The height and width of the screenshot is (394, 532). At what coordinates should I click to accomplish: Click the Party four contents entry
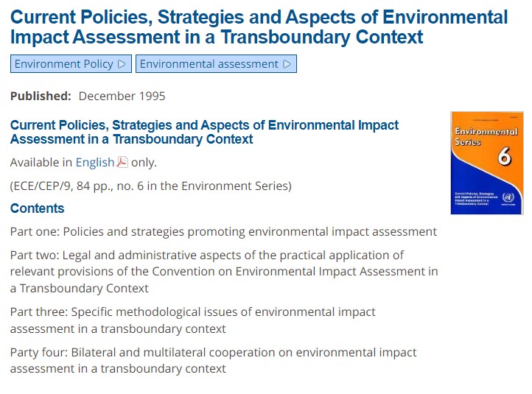pos(214,360)
